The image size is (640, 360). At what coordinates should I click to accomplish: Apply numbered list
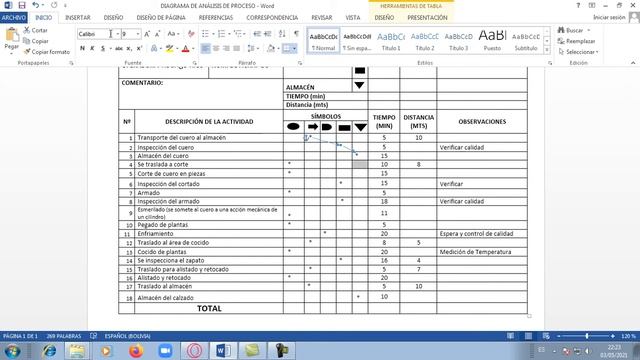(x=221, y=34)
